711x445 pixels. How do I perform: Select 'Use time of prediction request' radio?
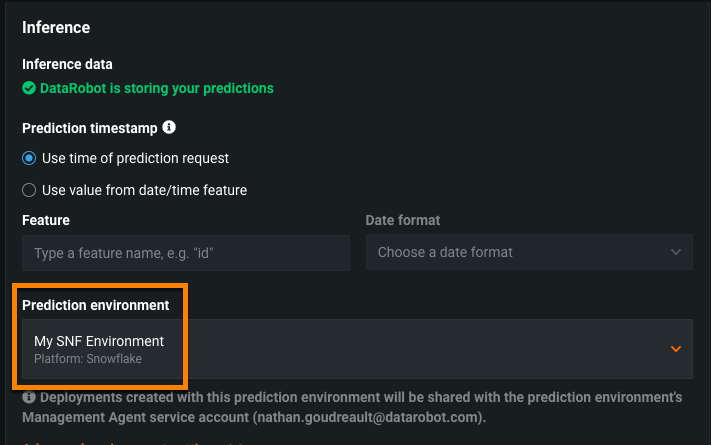tap(29, 158)
